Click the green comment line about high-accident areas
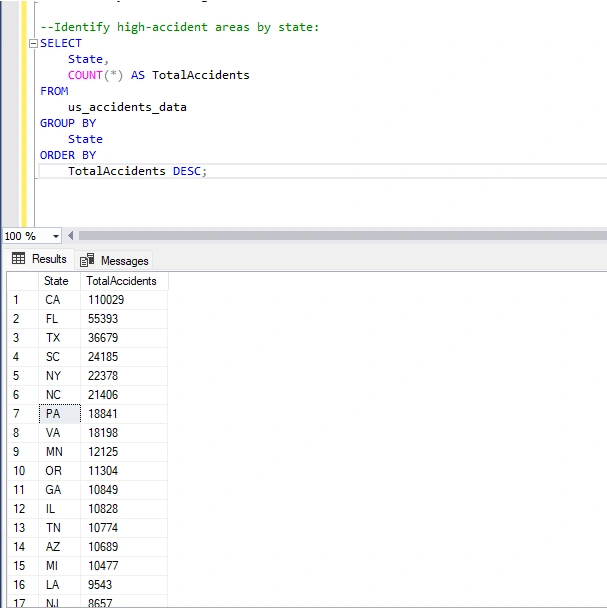This screenshot has height=608, width=607. click(x=180, y=27)
